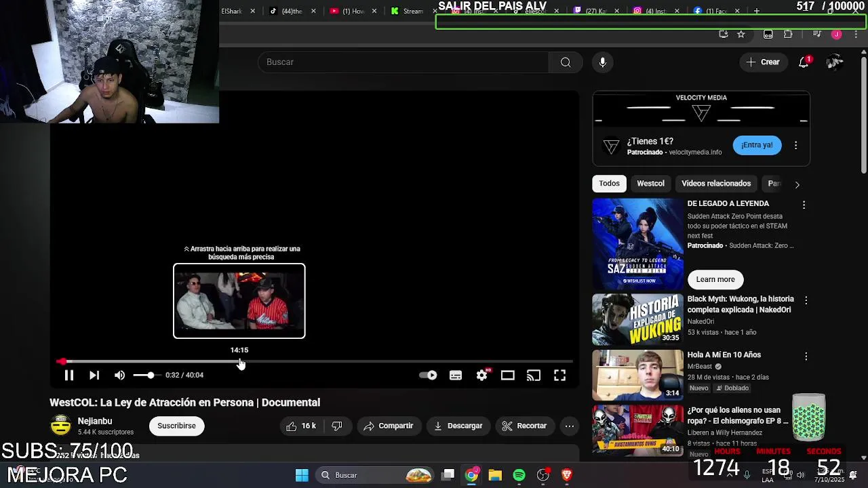Switch to theater mode

tap(508, 375)
